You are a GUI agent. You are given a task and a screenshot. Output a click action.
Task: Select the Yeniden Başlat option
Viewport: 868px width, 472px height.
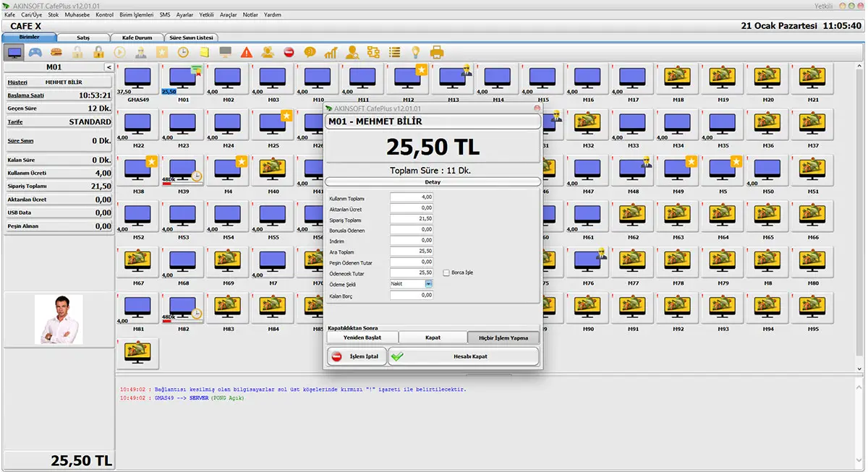[x=362, y=338]
